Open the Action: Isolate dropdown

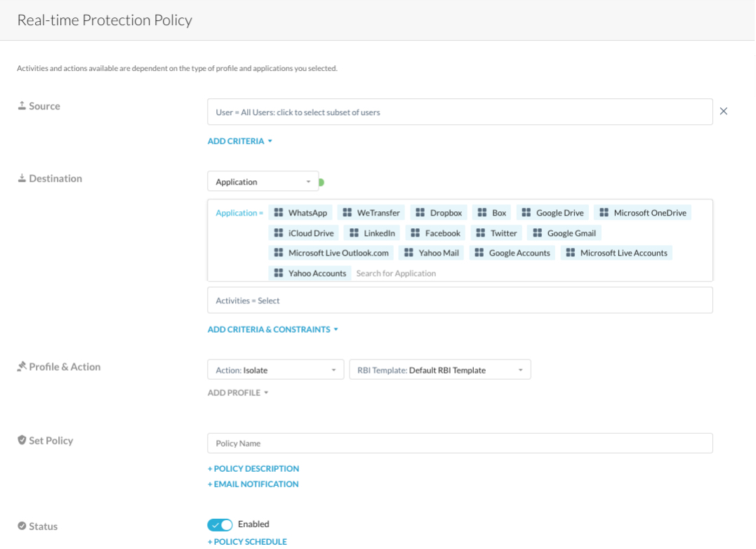coord(276,370)
